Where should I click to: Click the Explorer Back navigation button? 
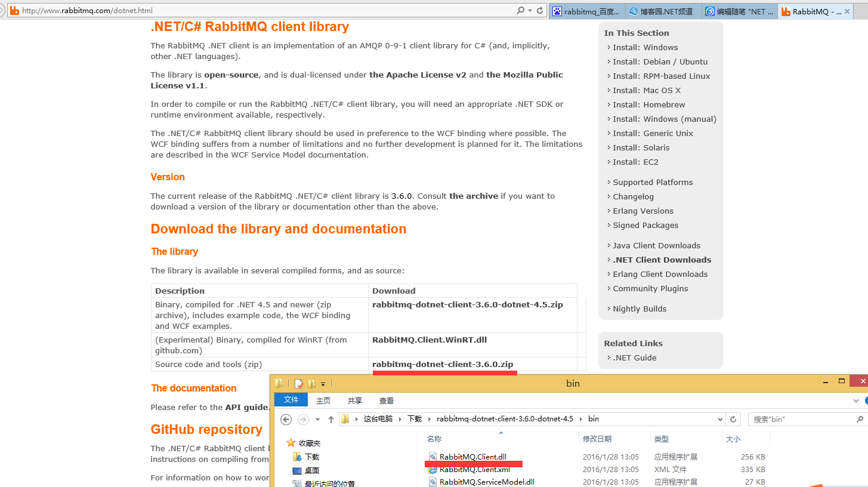[286, 419]
